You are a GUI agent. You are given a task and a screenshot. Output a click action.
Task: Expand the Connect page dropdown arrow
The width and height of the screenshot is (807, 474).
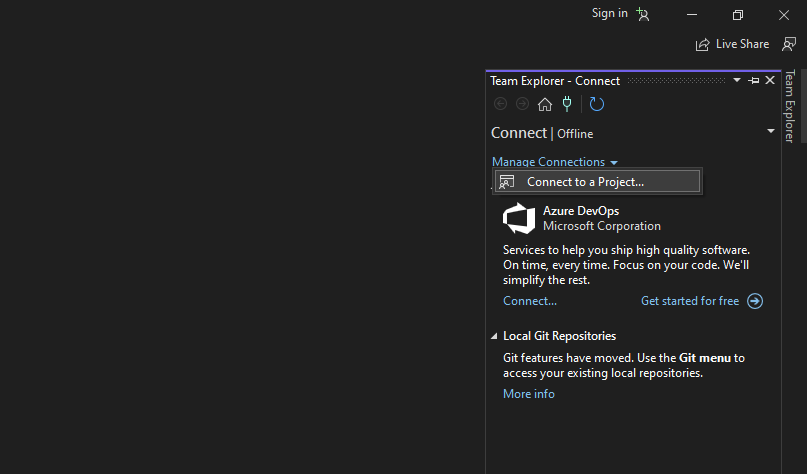(x=770, y=131)
